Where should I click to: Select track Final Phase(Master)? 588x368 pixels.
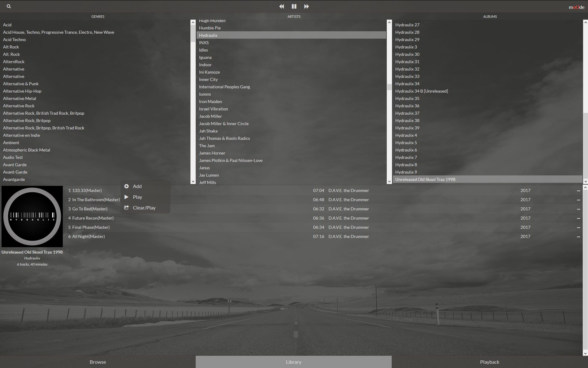(x=91, y=227)
